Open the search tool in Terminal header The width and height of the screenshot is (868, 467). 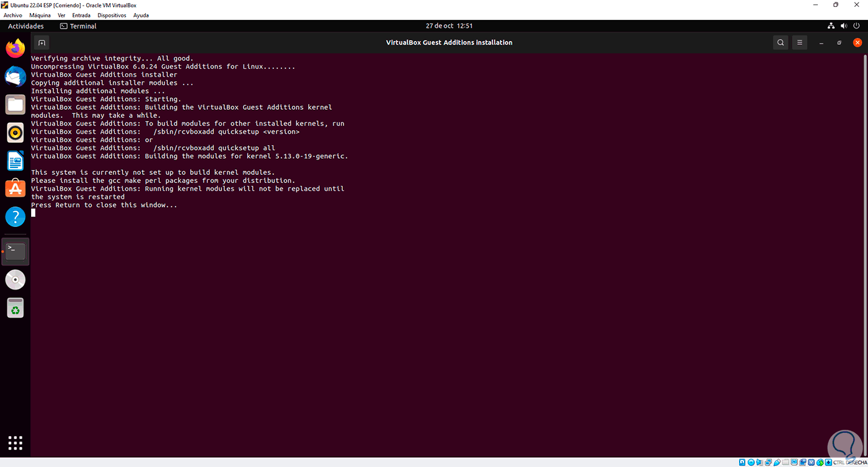tap(781, 43)
